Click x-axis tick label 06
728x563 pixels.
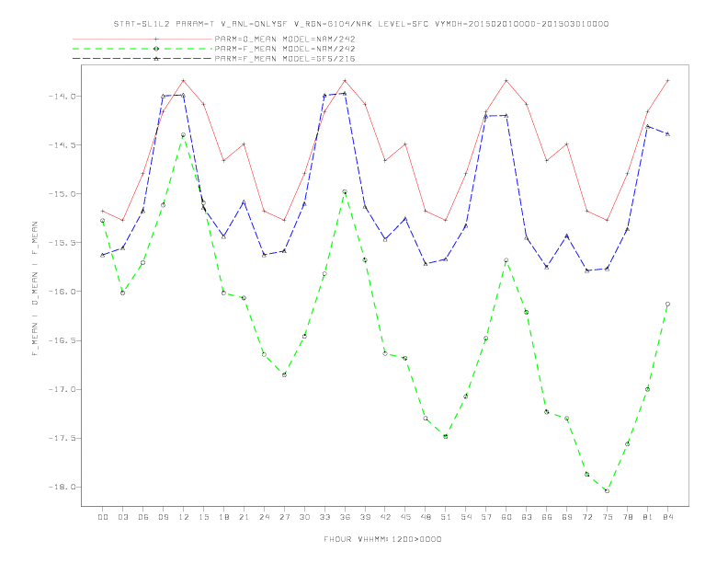pos(143,517)
